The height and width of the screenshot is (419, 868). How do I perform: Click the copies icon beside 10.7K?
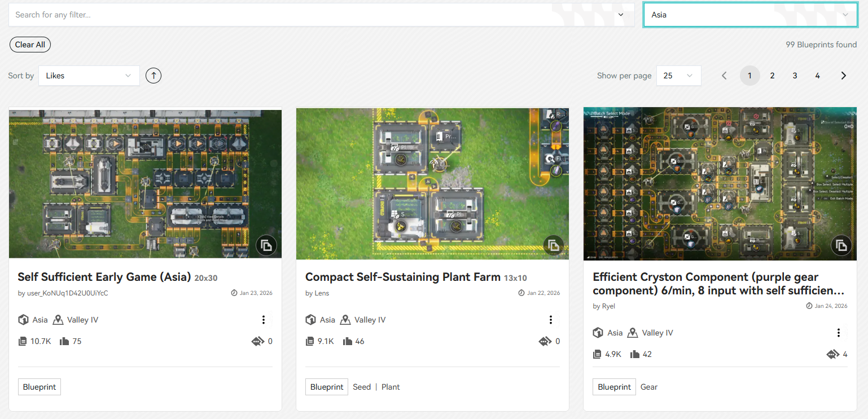tap(23, 341)
